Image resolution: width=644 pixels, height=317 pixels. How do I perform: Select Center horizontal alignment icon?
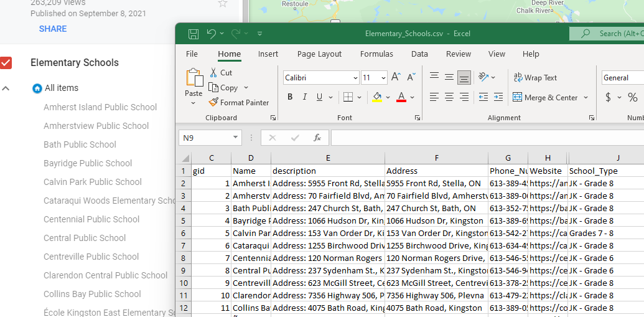[449, 97]
